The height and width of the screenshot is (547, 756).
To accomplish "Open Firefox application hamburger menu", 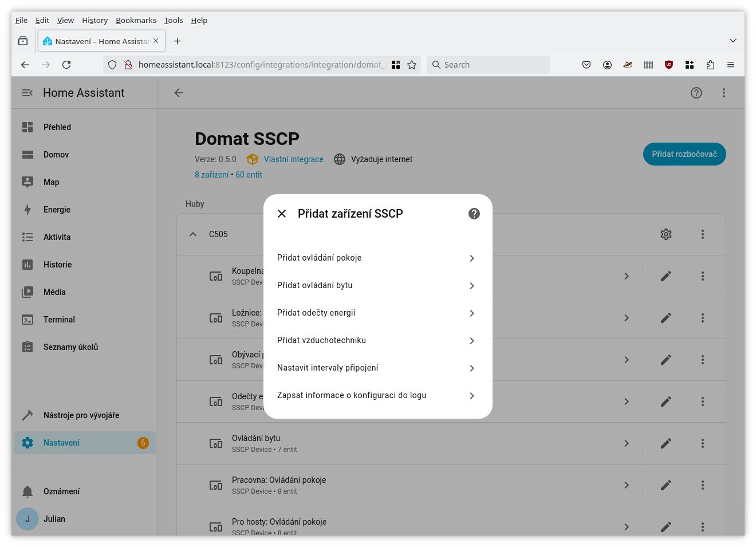I will (x=731, y=65).
